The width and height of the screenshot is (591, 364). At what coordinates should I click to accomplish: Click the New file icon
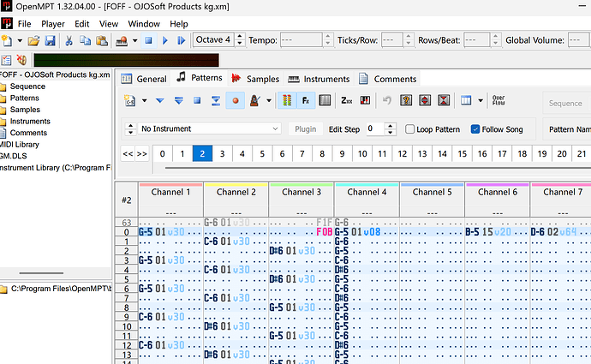(x=7, y=40)
